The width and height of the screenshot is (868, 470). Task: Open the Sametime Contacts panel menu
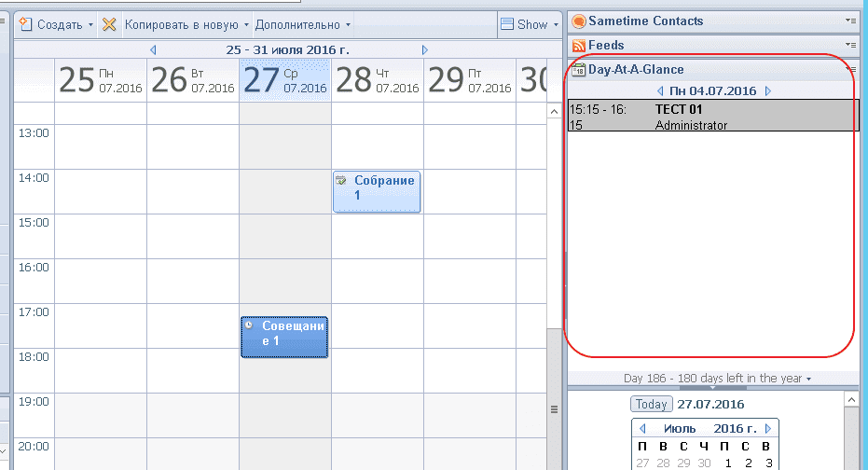tap(849, 21)
